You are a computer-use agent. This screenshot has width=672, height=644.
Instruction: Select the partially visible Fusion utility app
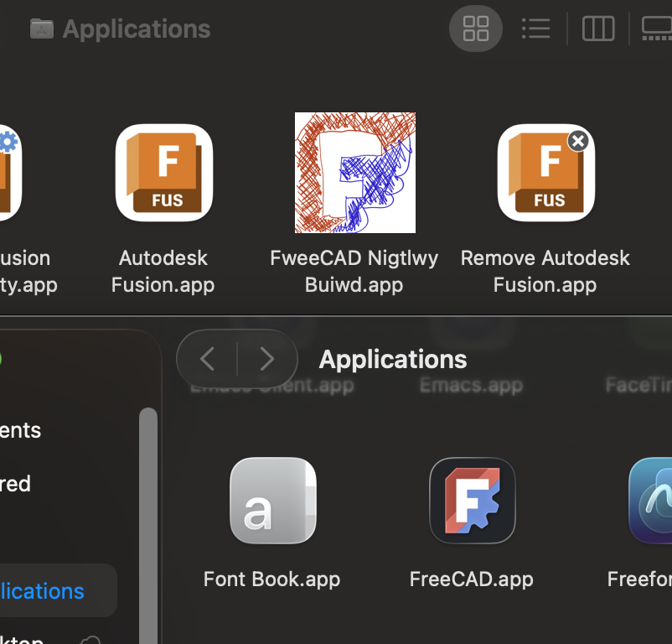coord(11,173)
